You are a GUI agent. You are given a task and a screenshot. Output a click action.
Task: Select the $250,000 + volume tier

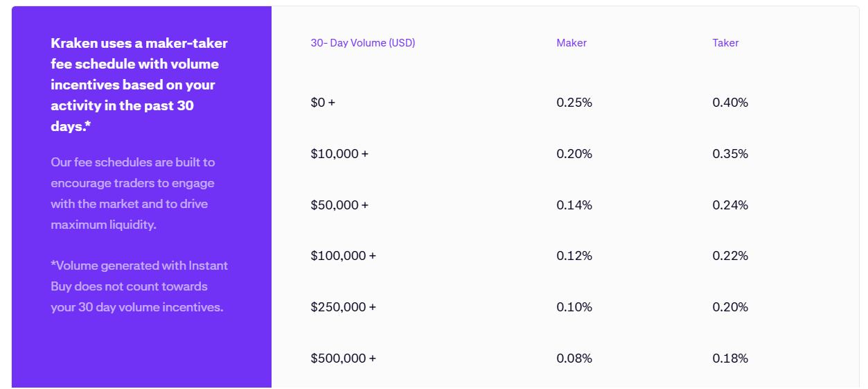343,307
